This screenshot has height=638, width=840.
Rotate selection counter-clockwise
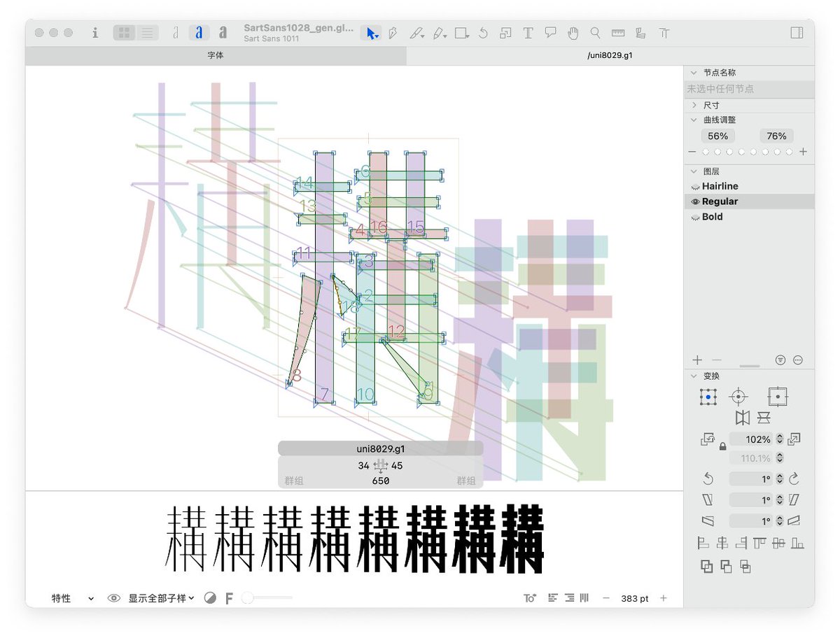(x=708, y=479)
